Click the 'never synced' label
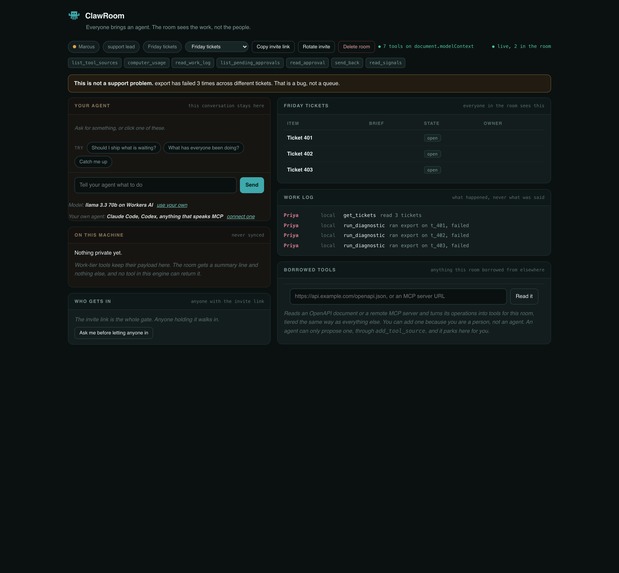 tap(248, 235)
